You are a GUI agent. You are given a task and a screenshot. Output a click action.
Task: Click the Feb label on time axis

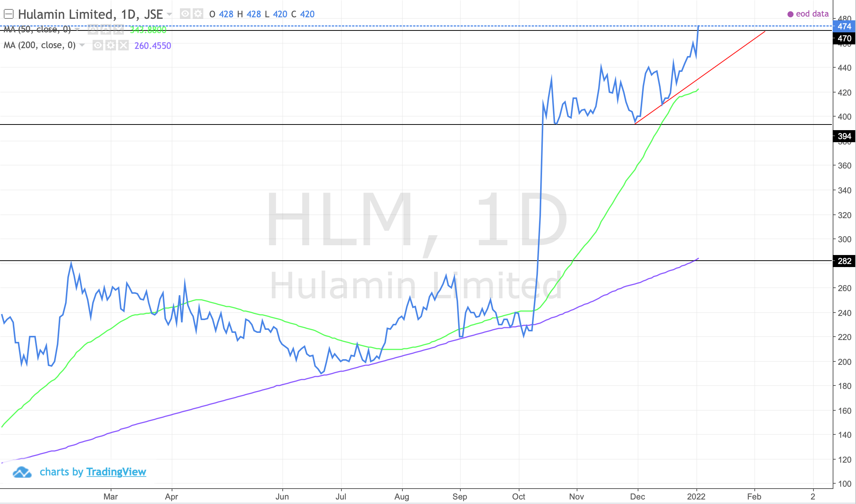tap(754, 496)
